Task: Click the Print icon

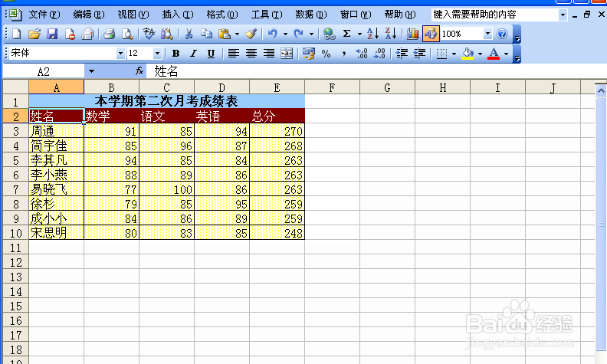Action: [x=109, y=34]
